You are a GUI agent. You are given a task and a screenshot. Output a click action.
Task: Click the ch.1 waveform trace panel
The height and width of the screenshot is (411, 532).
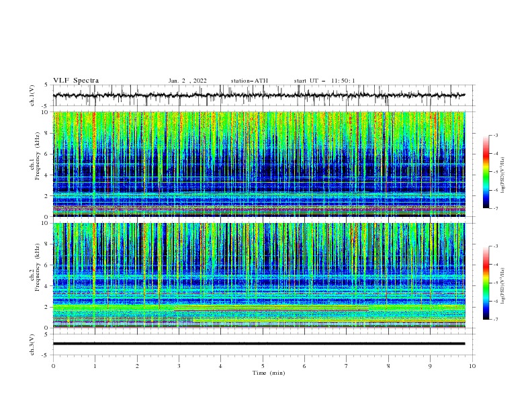point(263,95)
